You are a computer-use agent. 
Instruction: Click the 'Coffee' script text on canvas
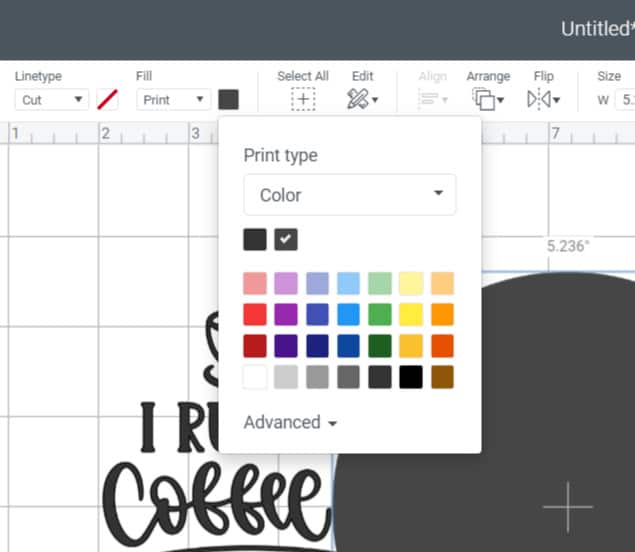pyautogui.click(x=217, y=504)
